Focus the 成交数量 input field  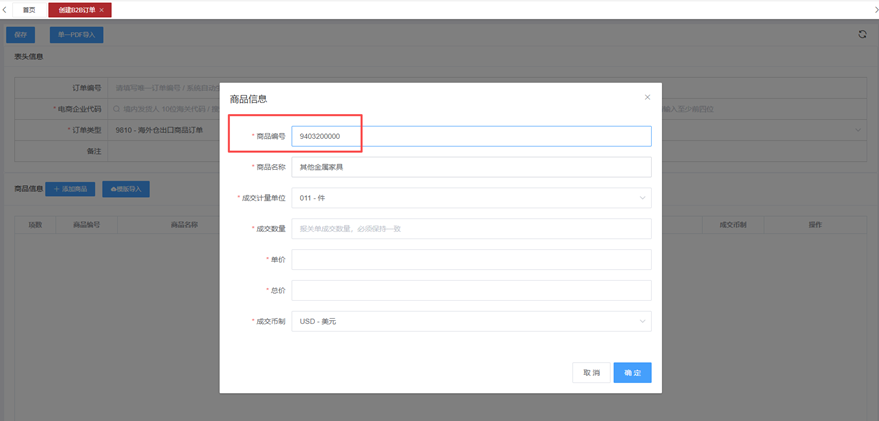471,229
